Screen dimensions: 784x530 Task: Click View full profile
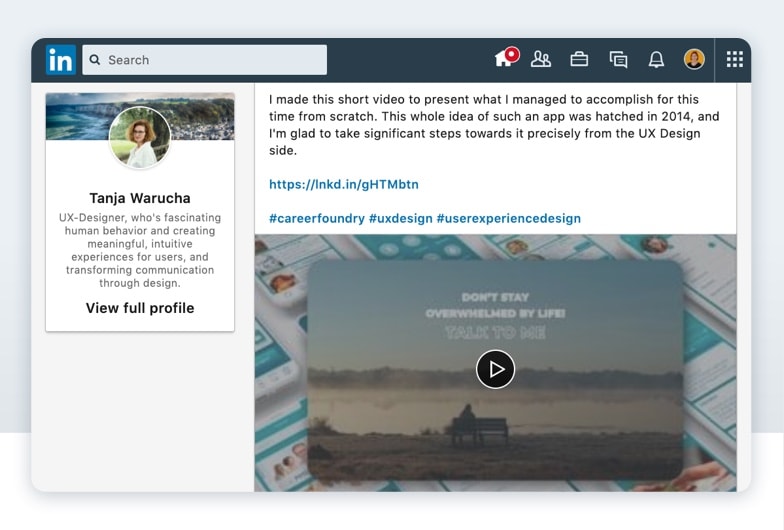pos(140,308)
